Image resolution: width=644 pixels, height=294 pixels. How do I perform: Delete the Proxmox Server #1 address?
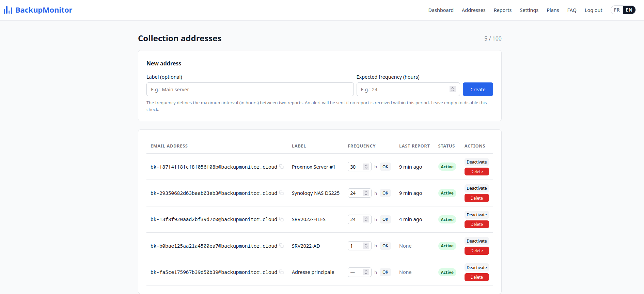coord(476,171)
